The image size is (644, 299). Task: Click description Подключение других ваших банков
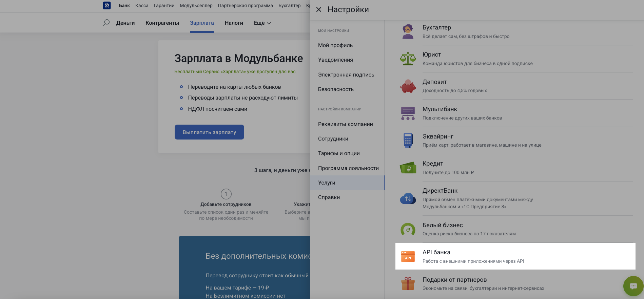click(462, 118)
